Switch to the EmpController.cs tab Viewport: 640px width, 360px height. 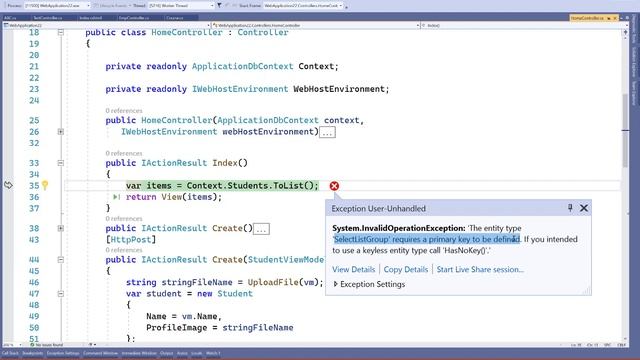tap(134, 18)
